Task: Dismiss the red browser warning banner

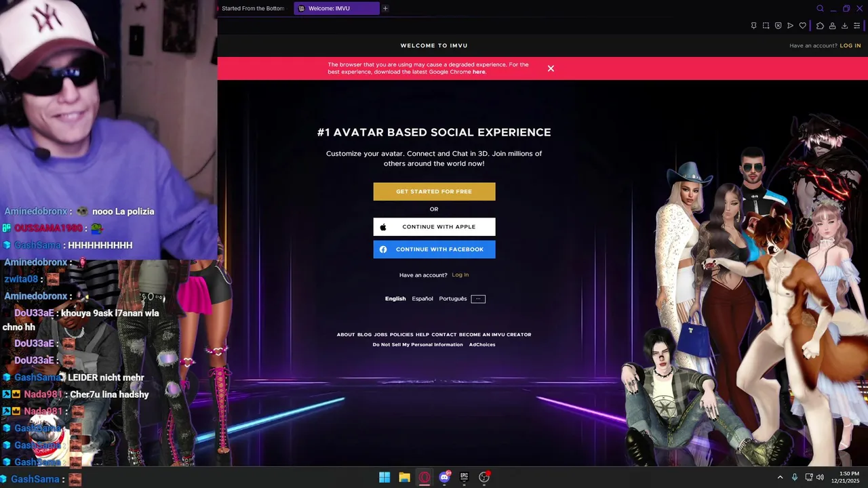Action: [551, 68]
